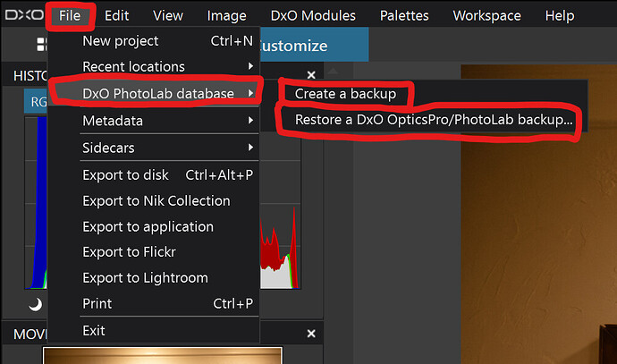Select the RGB histogram channel tab
Screen dimensions: 617x364
click(x=38, y=102)
